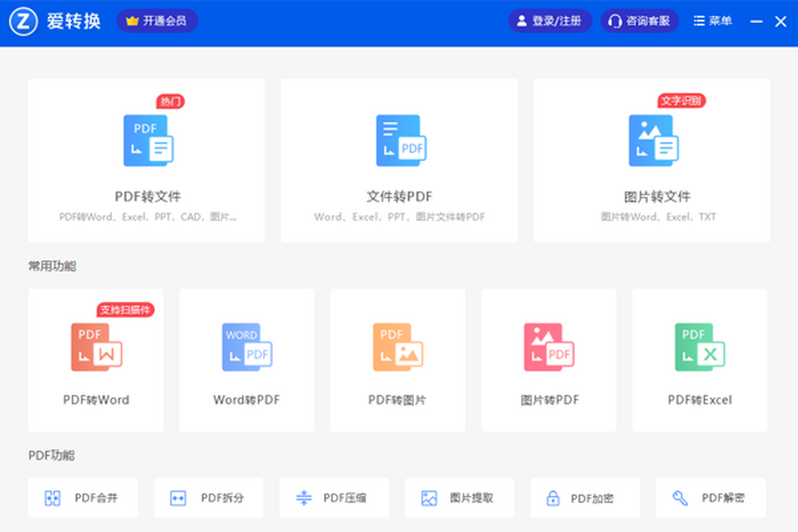
Task: Open the 菜单 menu
Action: (x=712, y=21)
